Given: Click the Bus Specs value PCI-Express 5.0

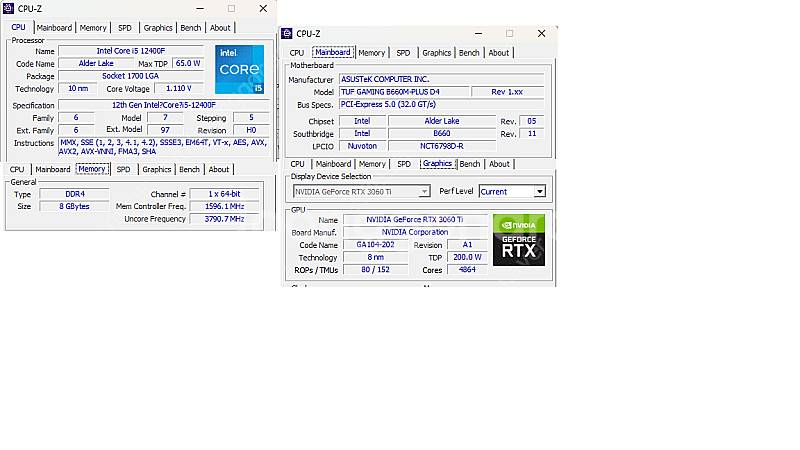Looking at the screenshot, I should point(442,104).
